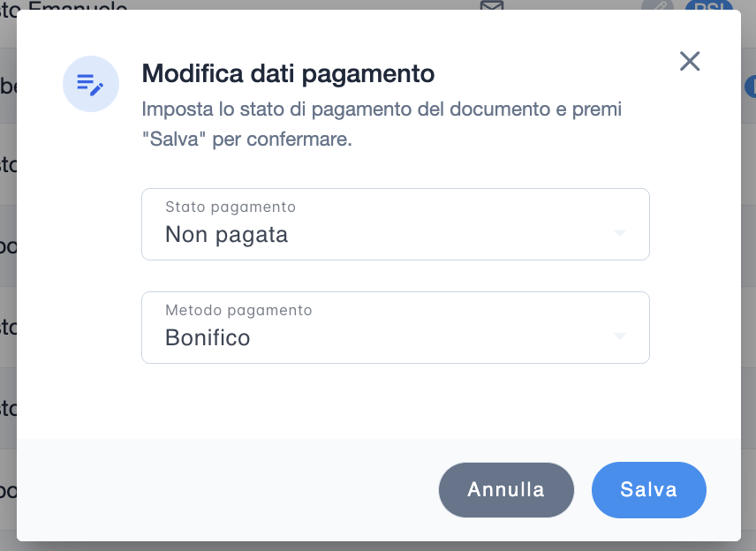Click the 'Imposta lo stato di pagamento' description
Viewport: 756px width, 551px height.
coord(382,111)
